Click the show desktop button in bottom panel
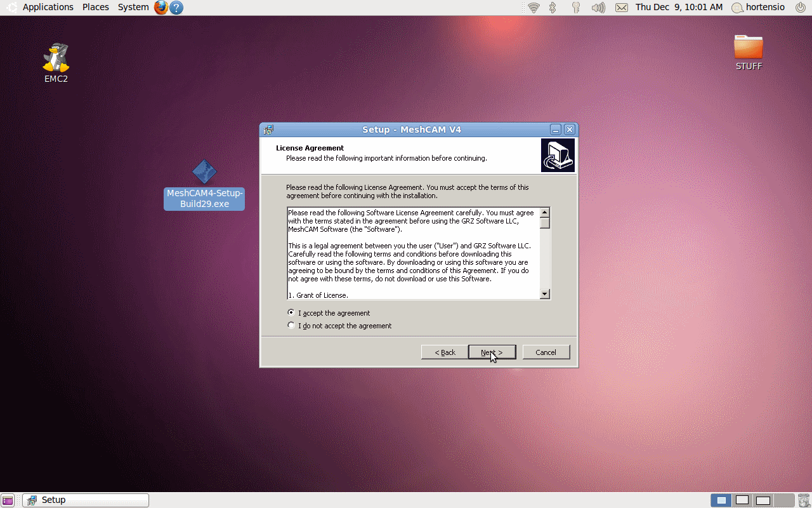Viewport: 812px width, 508px height. click(8, 500)
